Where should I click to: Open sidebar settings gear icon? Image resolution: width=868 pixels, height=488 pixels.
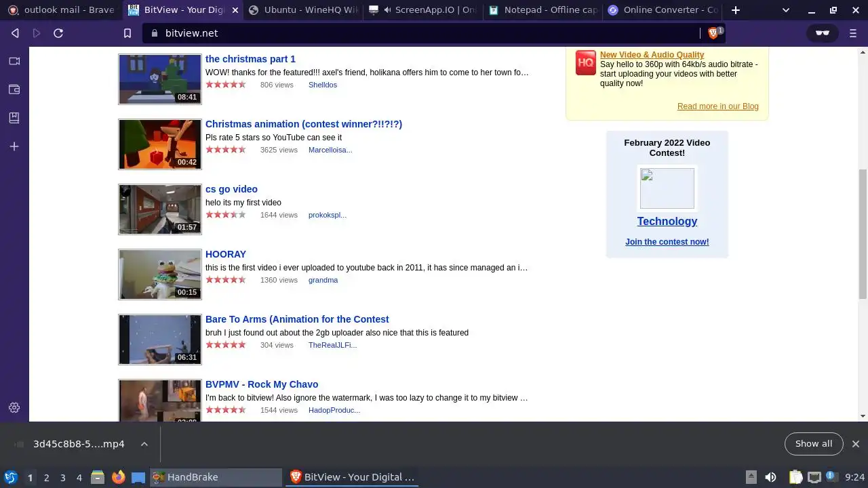[x=14, y=408]
